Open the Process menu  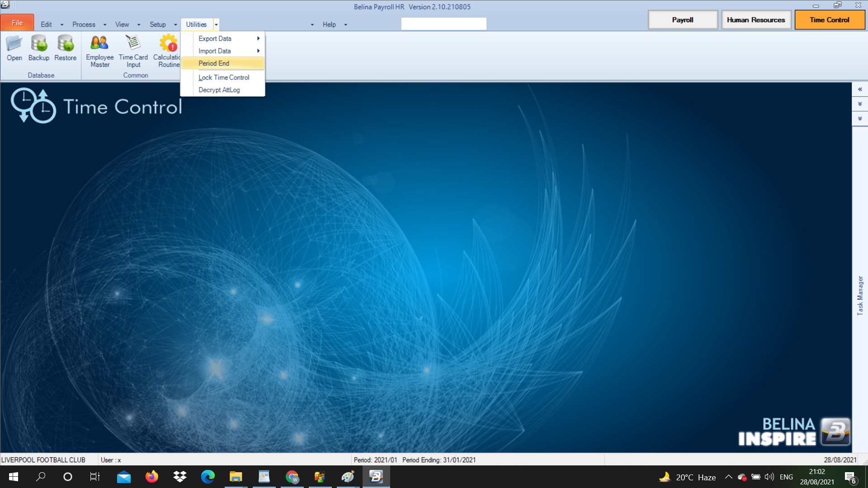click(84, 24)
